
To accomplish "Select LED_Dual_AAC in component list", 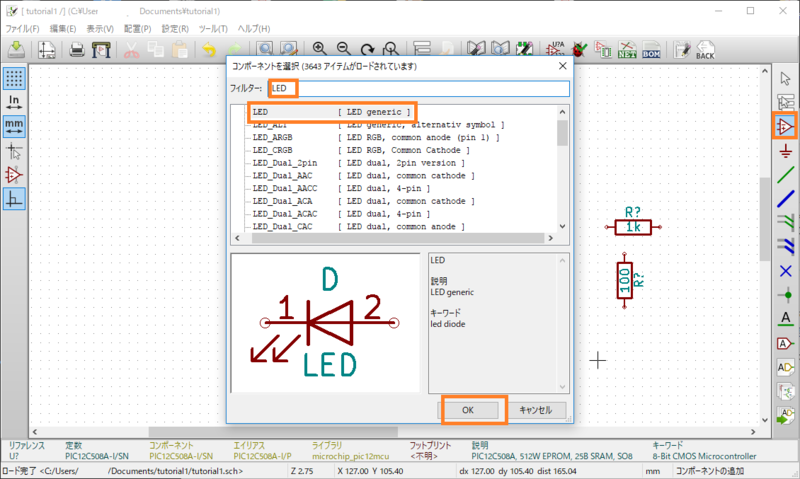I will tap(363, 176).
